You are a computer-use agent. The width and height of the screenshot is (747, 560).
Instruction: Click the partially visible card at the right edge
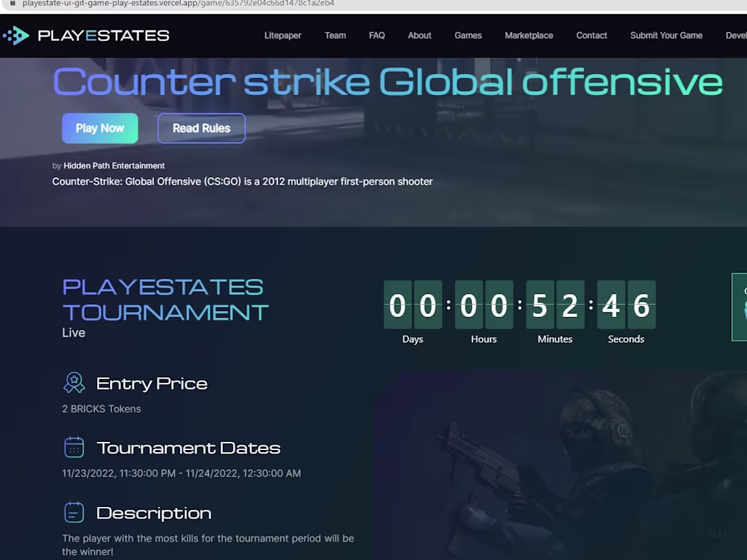coord(742,307)
